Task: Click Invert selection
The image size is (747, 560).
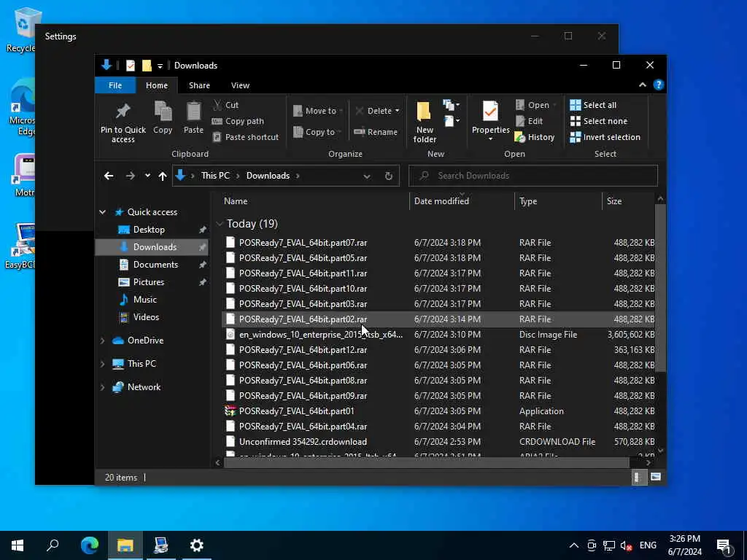Action: 605,137
